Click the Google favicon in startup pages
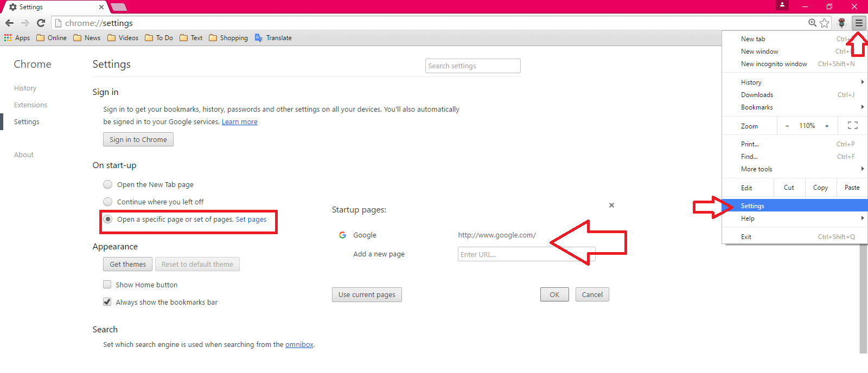The image size is (868, 373). point(342,235)
